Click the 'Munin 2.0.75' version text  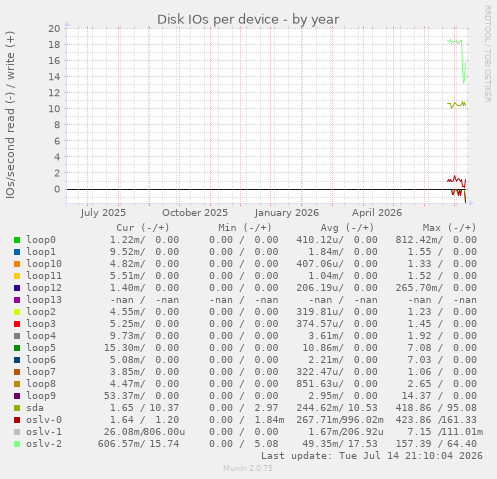pos(248,468)
